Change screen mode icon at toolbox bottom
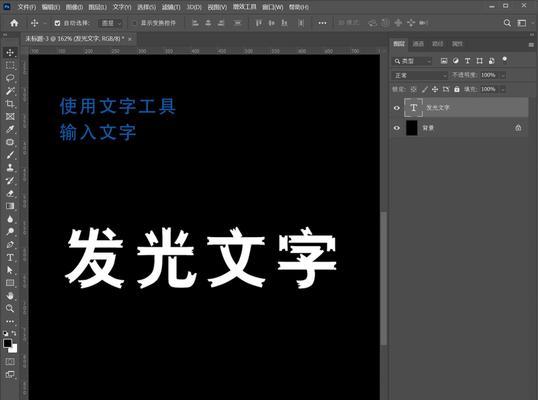Image resolution: width=538 pixels, height=400 pixels. coord(10,374)
